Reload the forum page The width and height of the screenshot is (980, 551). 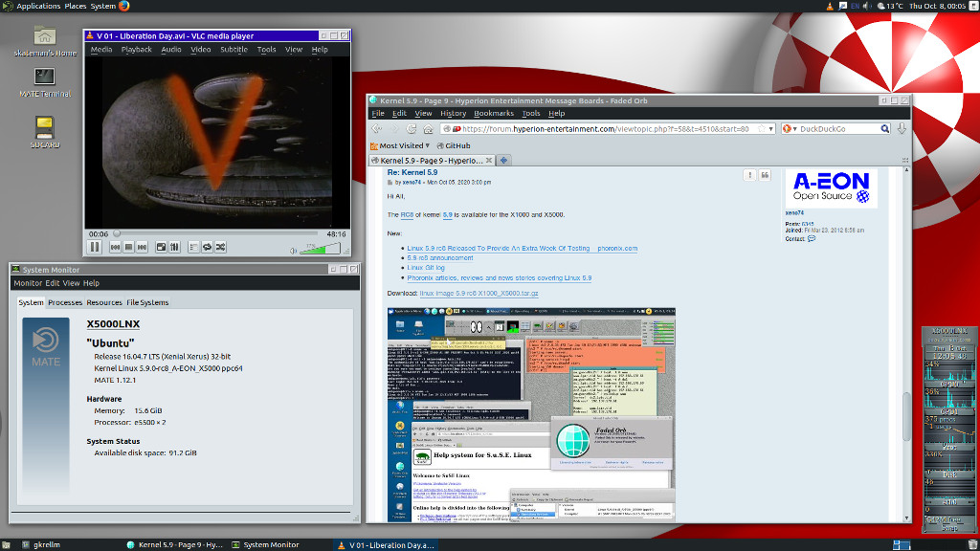coord(412,129)
